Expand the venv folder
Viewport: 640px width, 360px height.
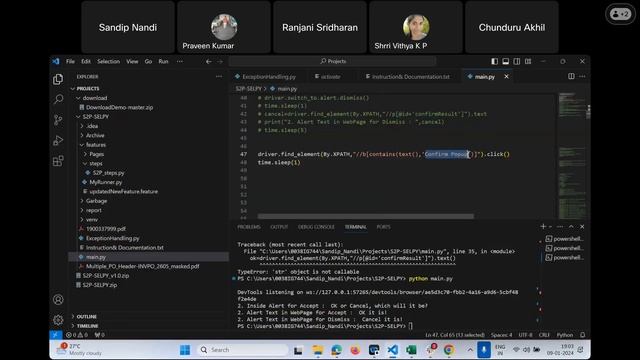pos(92,220)
